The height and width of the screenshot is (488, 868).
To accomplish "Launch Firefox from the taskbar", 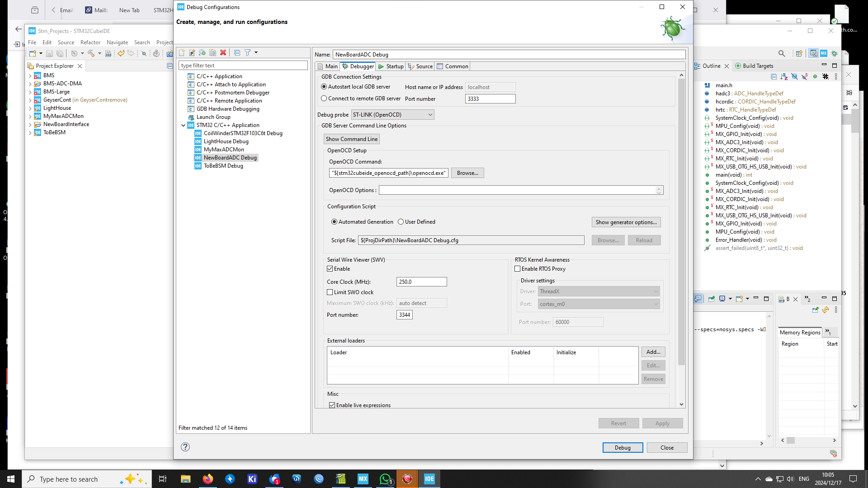I will tap(208, 479).
